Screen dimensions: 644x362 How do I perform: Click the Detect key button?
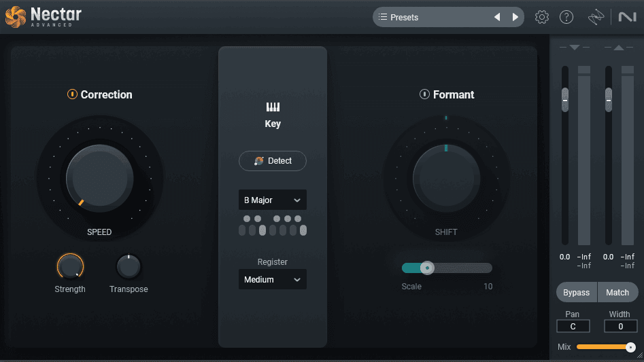(x=273, y=161)
